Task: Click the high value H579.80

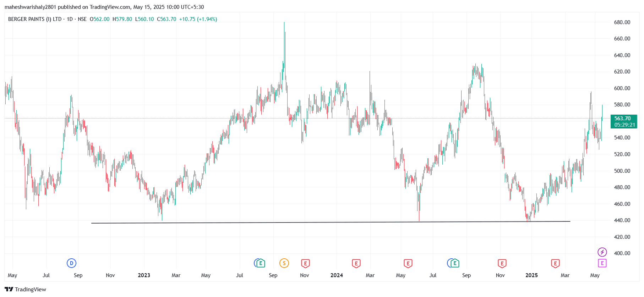Action: click(122, 19)
